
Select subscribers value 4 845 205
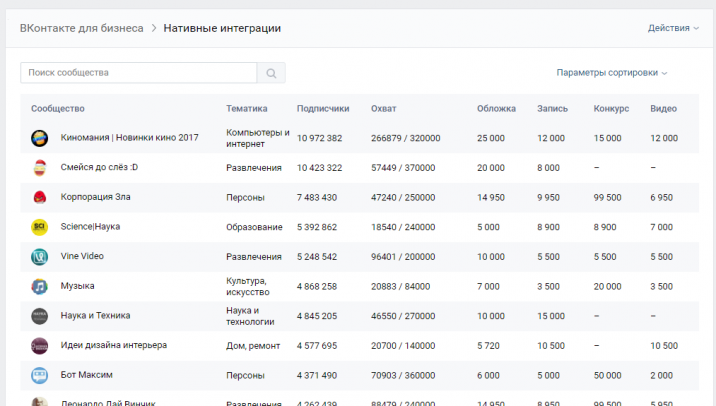pos(317,316)
